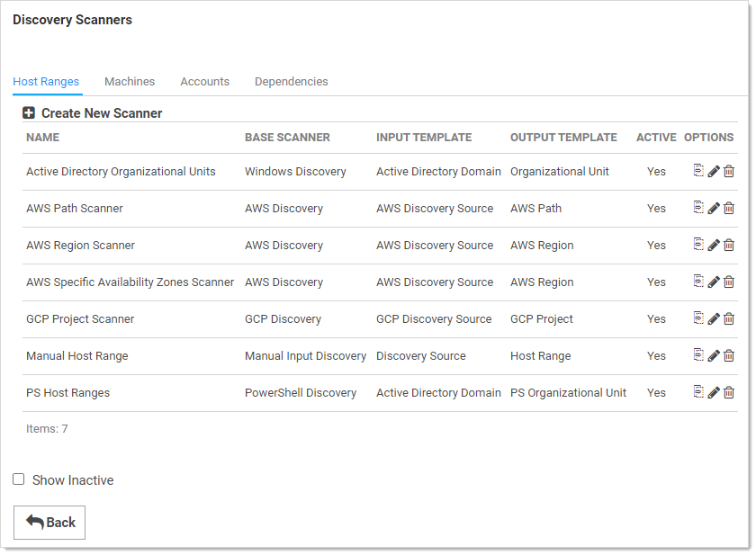Delete AWS Specific Availability Zones Scanner
756x555 pixels.
click(x=729, y=282)
